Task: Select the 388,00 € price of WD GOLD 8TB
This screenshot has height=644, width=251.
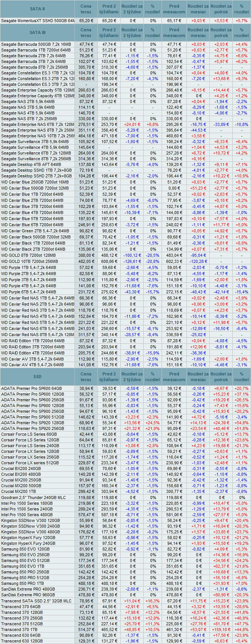Action: point(86,255)
